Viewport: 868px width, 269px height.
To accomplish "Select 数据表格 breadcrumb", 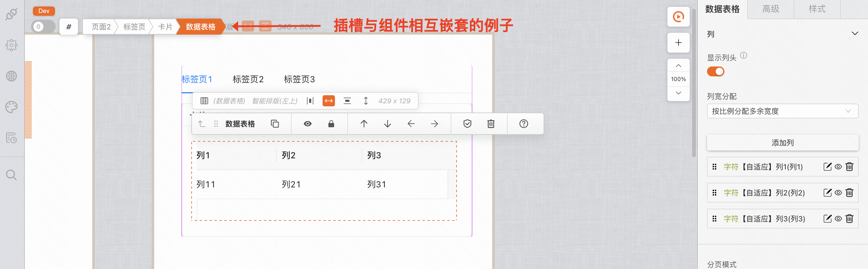I will point(201,27).
